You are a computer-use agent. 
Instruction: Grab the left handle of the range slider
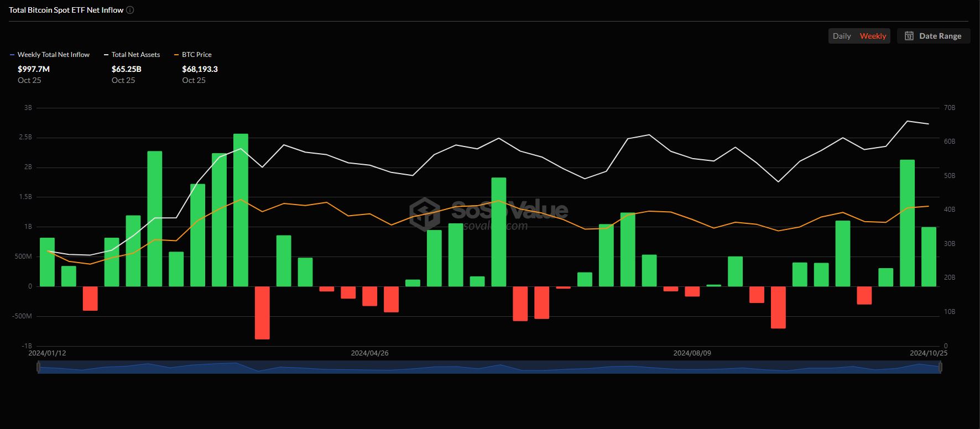38,367
